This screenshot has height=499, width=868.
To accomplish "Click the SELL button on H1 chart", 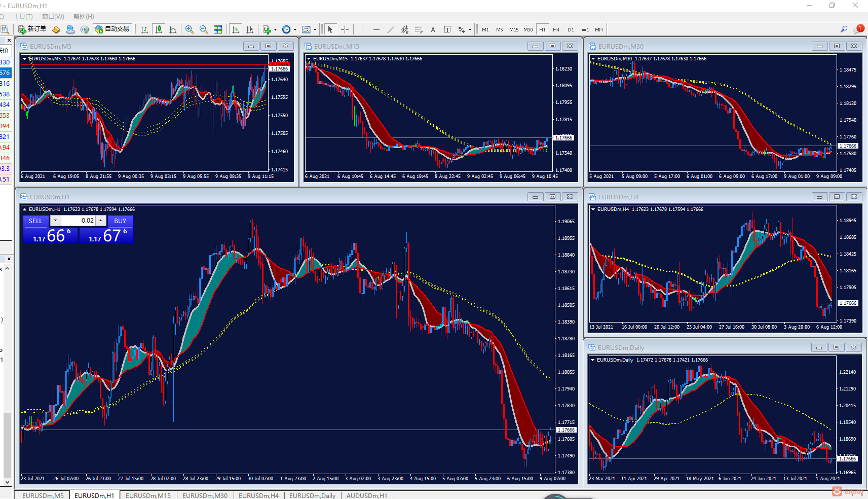I will pos(35,221).
